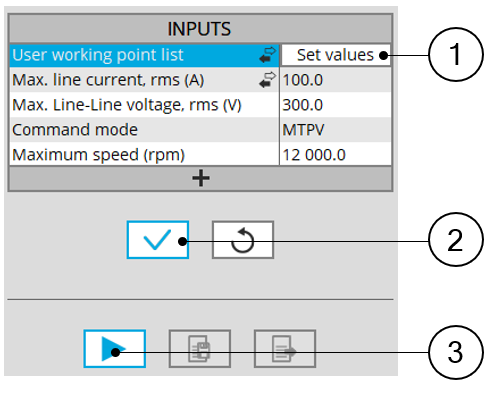This screenshot has height=398, width=501.
Task: Edit the Maximum speed value 12 000.0
Action: (335, 155)
